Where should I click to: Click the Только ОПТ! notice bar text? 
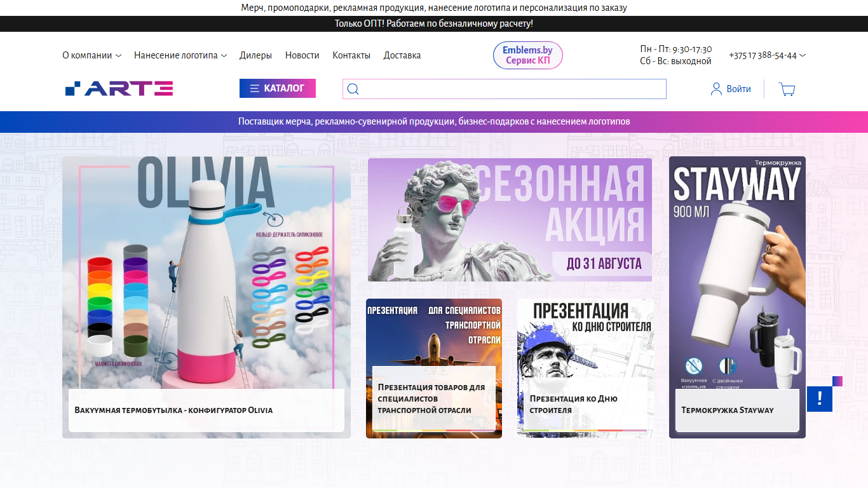tap(434, 24)
